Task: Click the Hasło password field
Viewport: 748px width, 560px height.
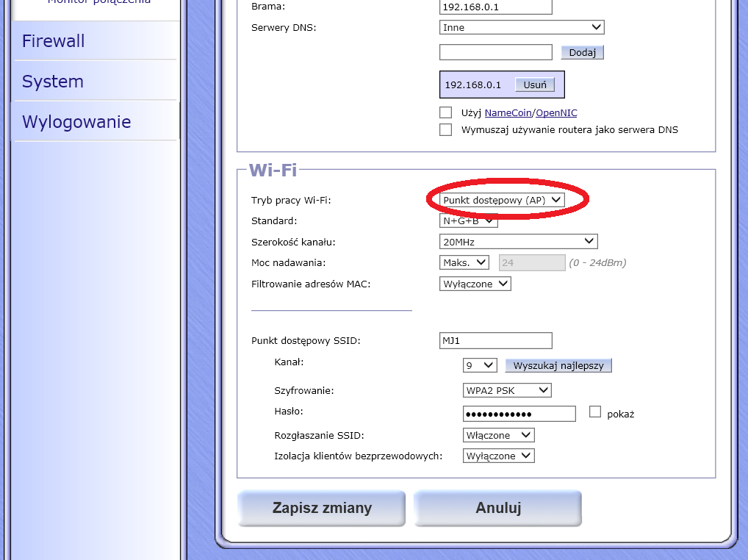Action: [x=519, y=414]
